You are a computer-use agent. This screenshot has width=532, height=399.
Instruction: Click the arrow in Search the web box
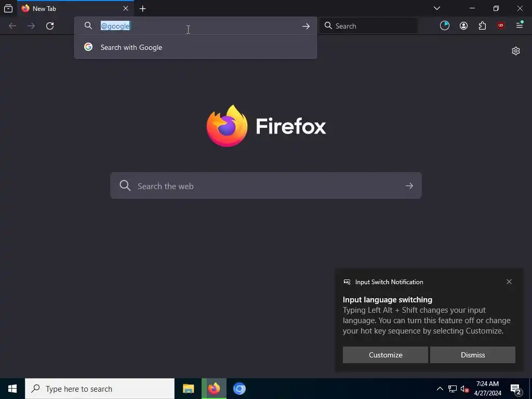pos(409,185)
